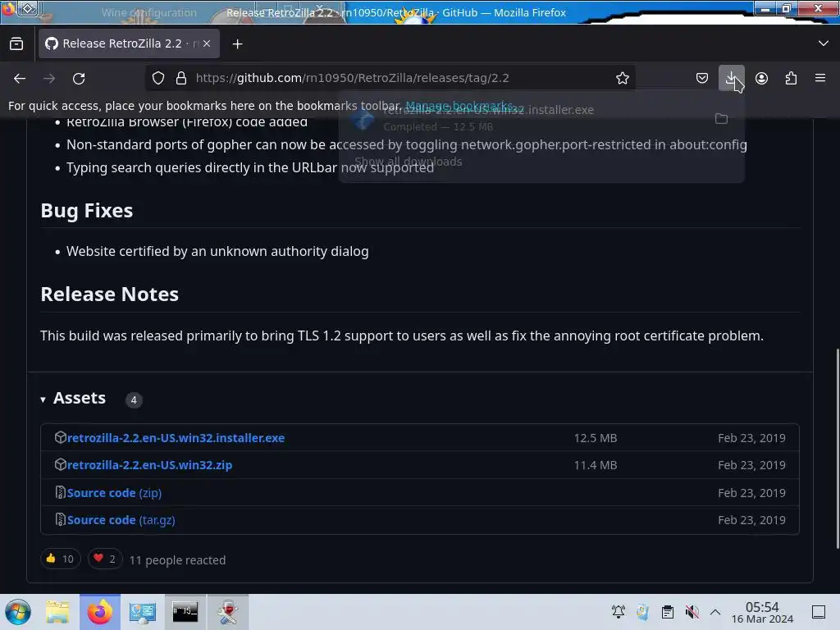Screen dimensions: 840x630
Task: Click the show desktop button
Action: (818, 612)
